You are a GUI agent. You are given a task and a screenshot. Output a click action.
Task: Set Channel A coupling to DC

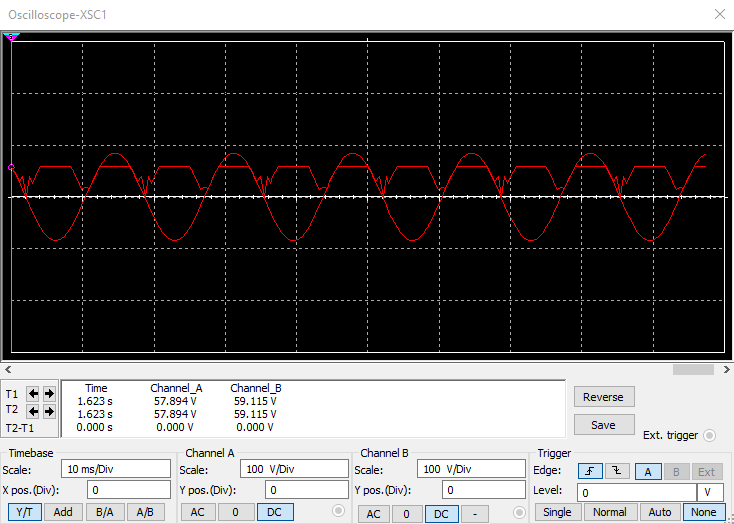pos(275,512)
